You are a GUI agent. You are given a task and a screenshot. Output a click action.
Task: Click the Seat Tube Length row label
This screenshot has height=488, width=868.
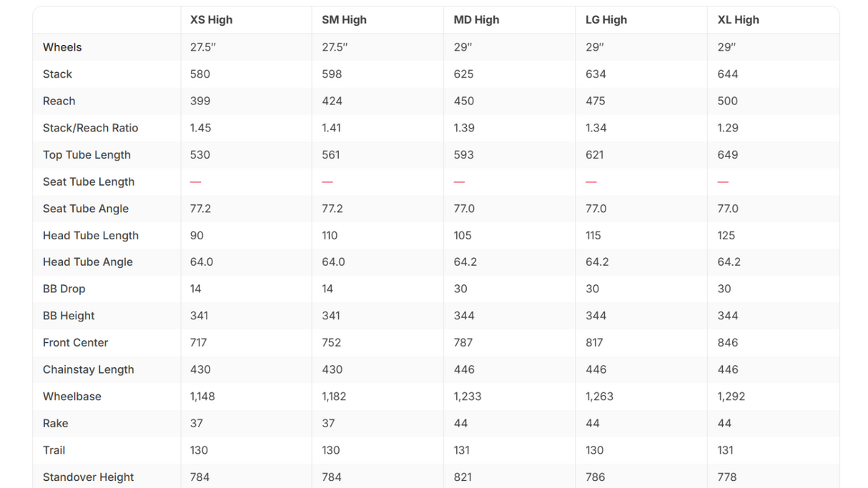click(89, 181)
